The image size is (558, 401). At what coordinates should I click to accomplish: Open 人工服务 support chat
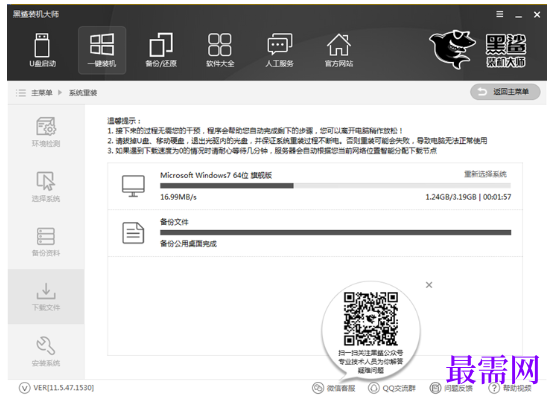click(x=279, y=50)
